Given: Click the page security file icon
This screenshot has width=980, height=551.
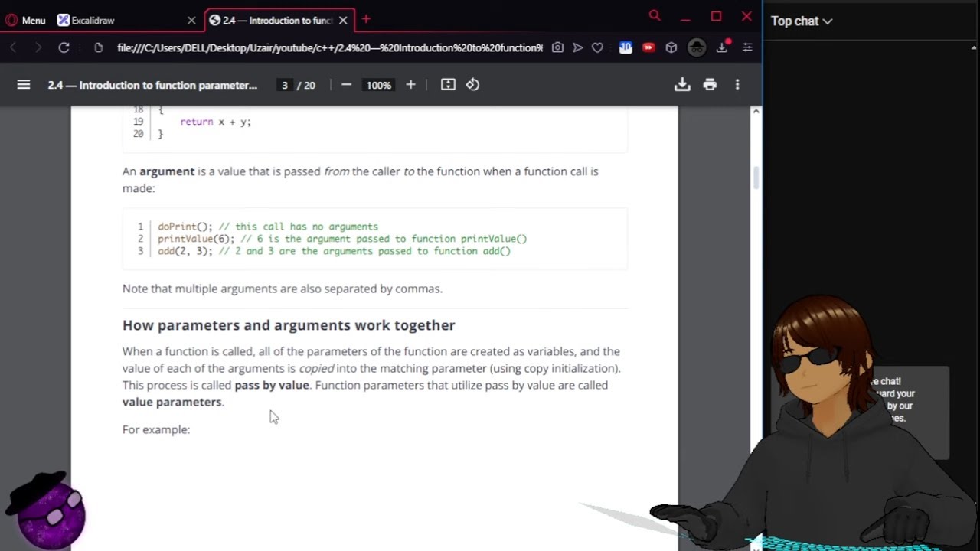Looking at the screenshot, I should (98, 47).
